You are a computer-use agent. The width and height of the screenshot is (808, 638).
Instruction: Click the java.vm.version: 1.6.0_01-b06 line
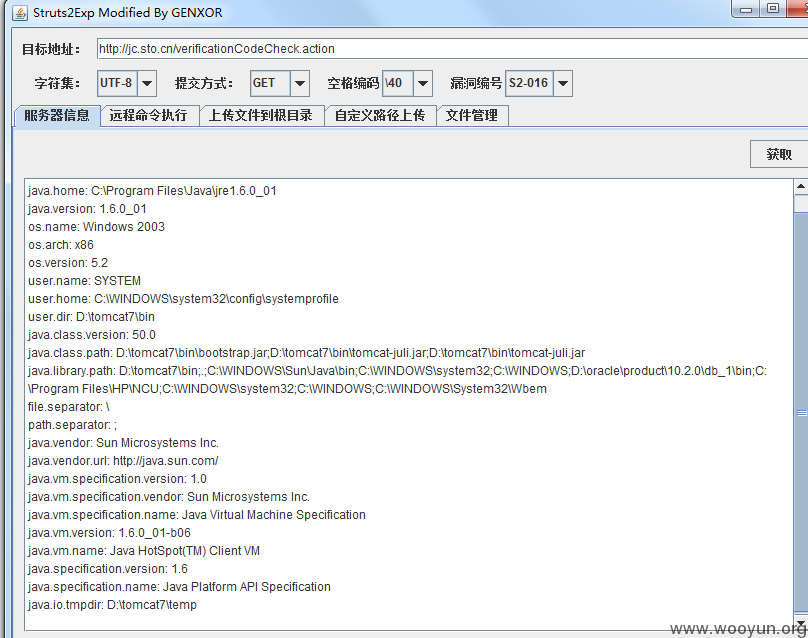click(x=109, y=533)
